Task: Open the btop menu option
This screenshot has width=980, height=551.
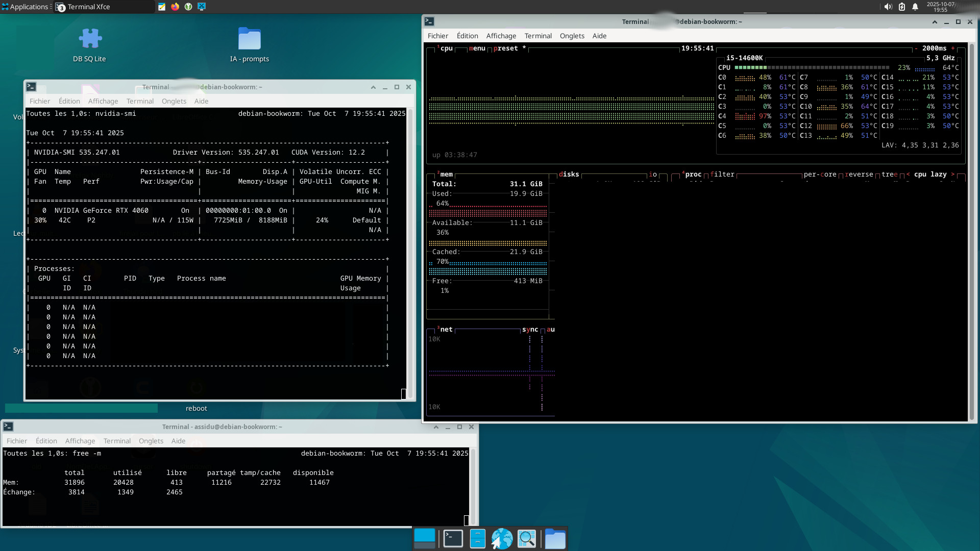Action: click(x=477, y=48)
